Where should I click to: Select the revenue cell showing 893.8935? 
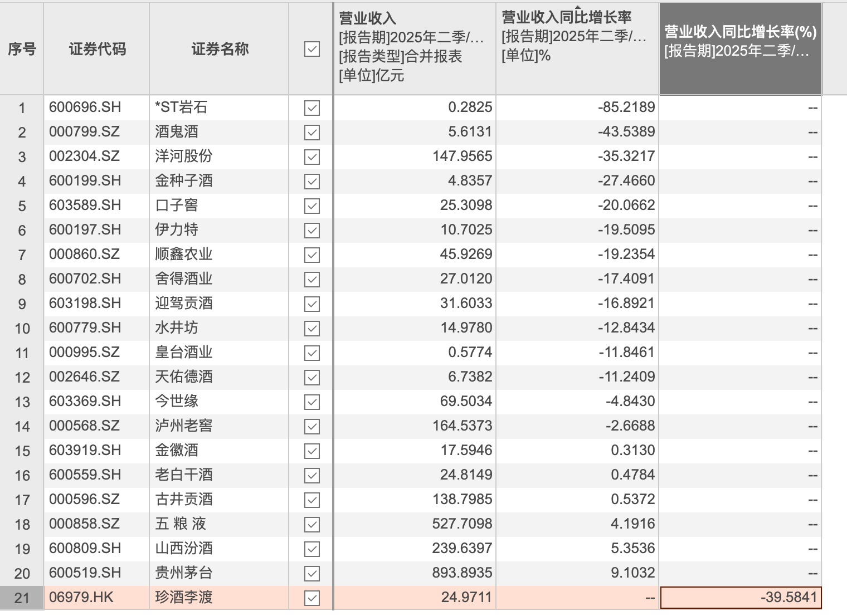tap(462, 573)
